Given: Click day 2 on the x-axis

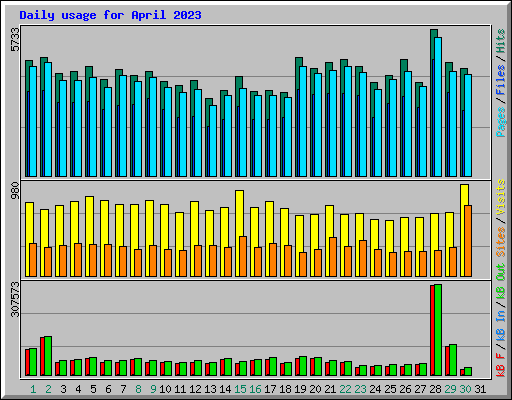Looking at the screenshot, I should (x=48, y=389).
